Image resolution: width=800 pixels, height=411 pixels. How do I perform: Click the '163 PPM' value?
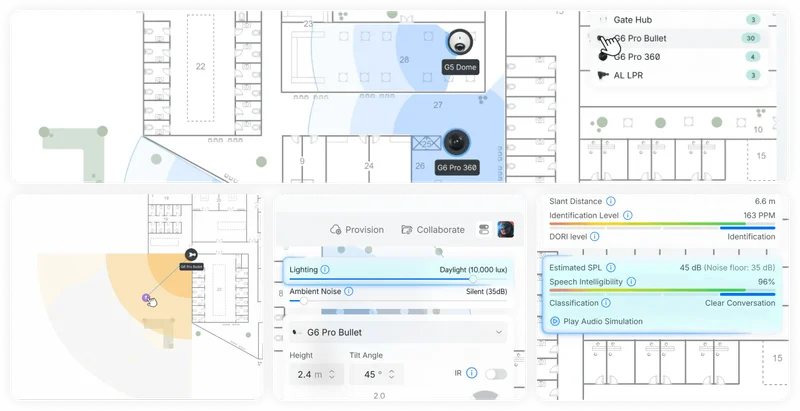[759, 215]
